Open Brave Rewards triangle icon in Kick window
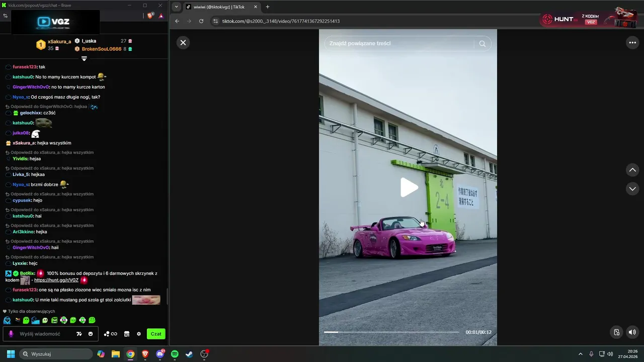Image resolution: width=644 pixels, height=362 pixels. click(161, 16)
